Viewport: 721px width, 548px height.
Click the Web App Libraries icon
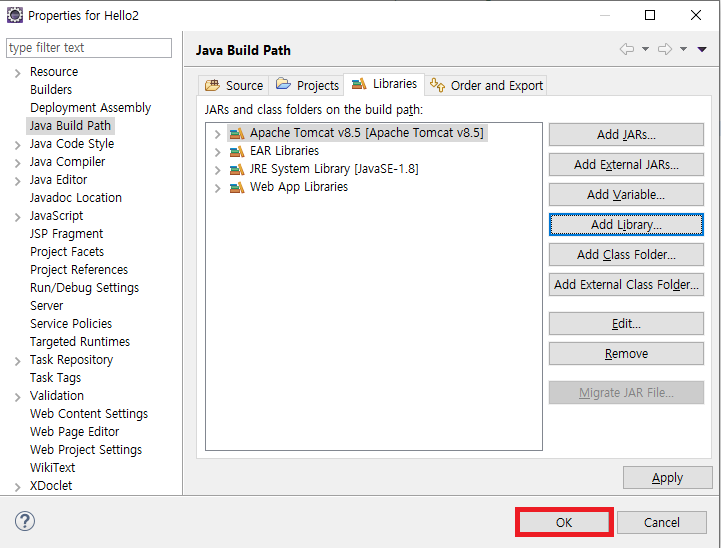tap(237, 187)
